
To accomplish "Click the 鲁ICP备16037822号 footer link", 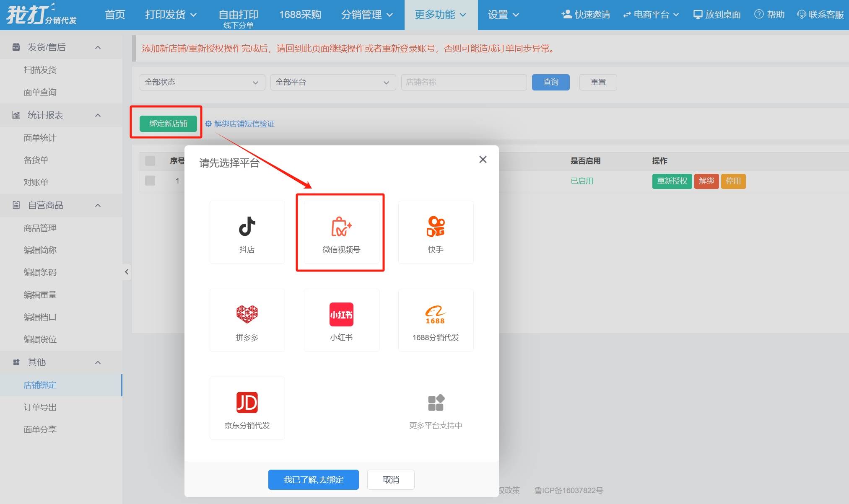I will [x=569, y=490].
